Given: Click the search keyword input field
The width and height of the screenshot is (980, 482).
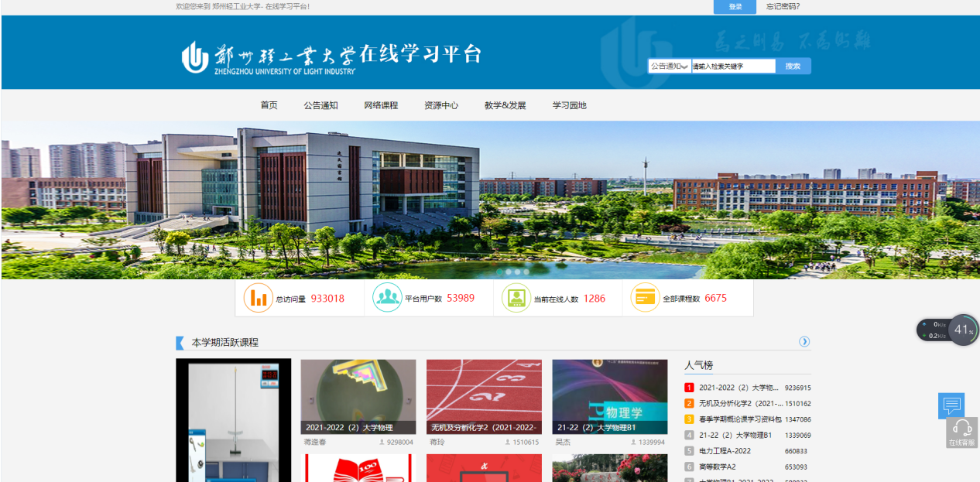Looking at the screenshot, I should click(732, 67).
